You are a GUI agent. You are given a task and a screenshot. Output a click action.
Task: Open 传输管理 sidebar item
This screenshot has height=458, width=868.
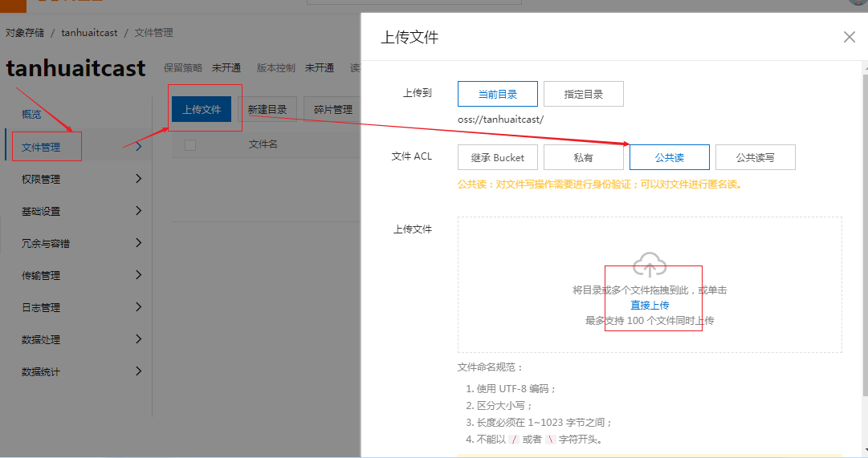point(41,275)
